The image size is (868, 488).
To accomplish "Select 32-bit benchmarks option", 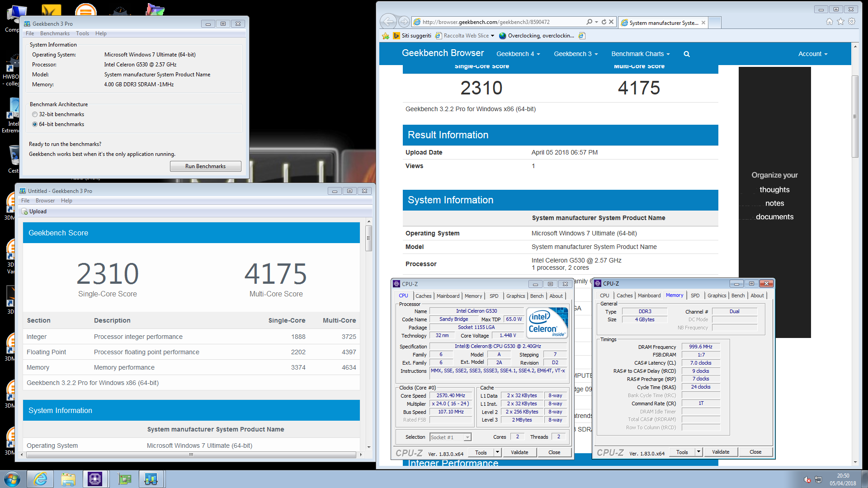I will point(58,114).
